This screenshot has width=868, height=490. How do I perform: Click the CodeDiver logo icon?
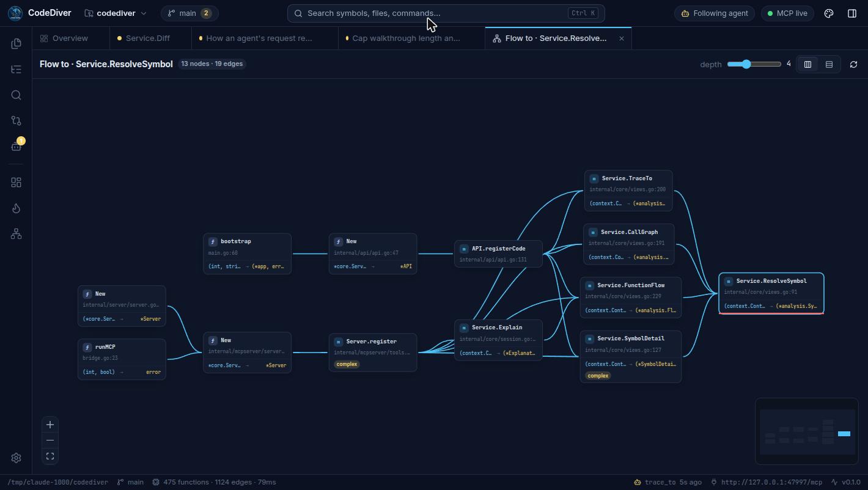(x=15, y=13)
